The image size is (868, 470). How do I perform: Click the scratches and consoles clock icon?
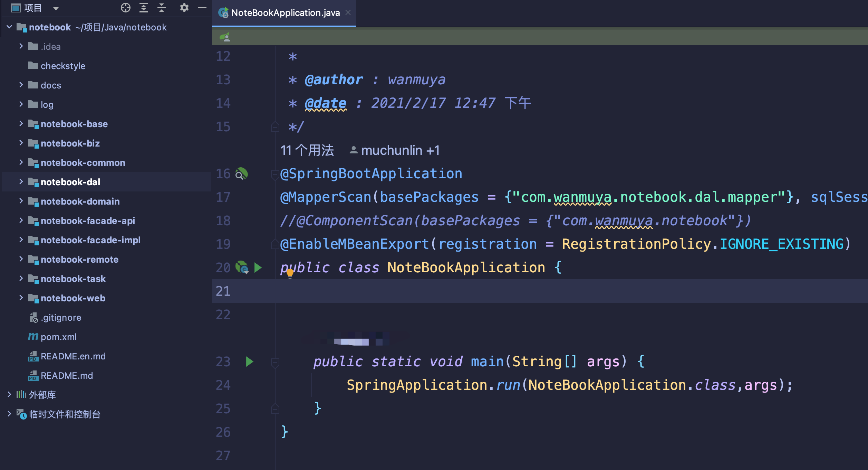coord(21,414)
